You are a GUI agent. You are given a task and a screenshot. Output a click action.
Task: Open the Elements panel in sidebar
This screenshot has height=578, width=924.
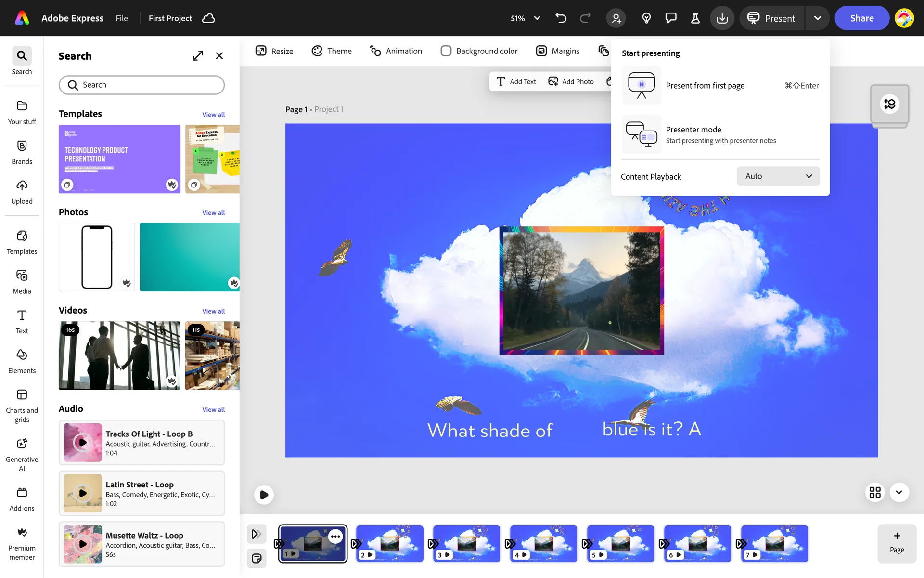[x=22, y=361]
